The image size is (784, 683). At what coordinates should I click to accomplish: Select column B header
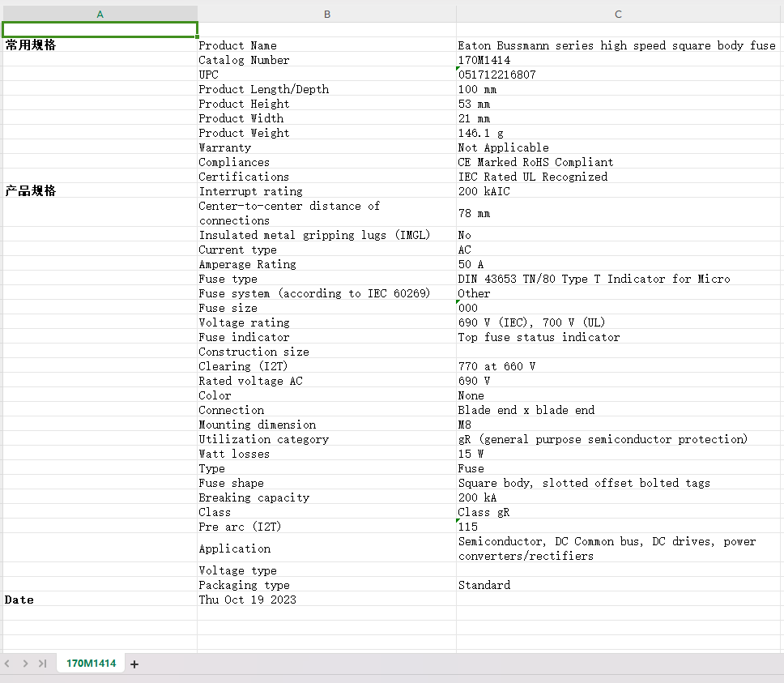click(327, 14)
